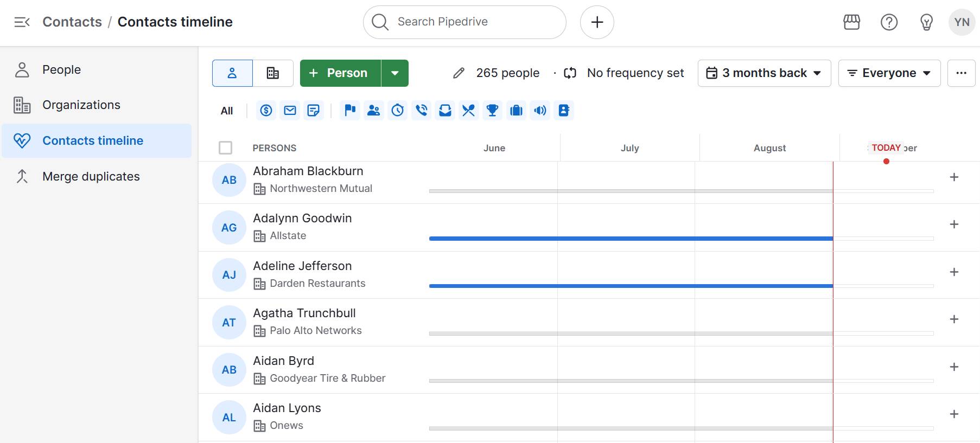This screenshot has width=980, height=443.
Task: Add activity for Aidan Lyons plus
Action: click(x=954, y=414)
